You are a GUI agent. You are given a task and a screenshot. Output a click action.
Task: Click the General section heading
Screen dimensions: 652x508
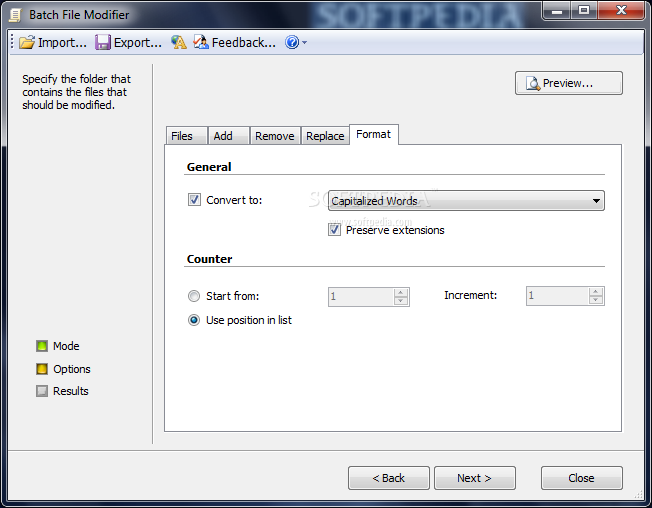(209, 167)
